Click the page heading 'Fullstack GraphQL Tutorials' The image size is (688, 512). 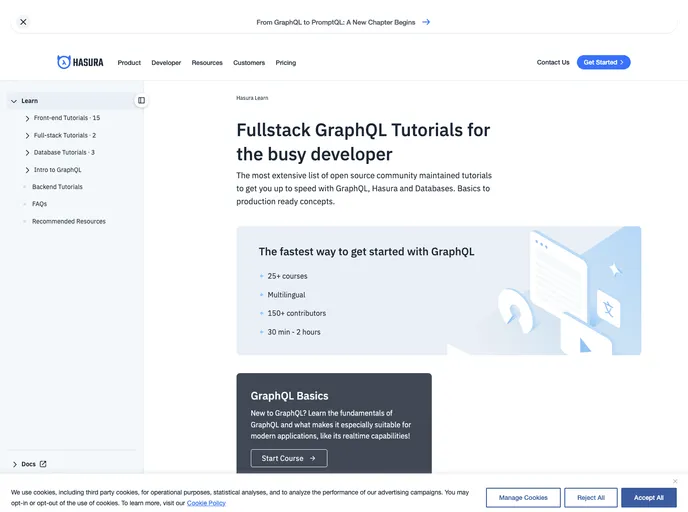[363, 142]
